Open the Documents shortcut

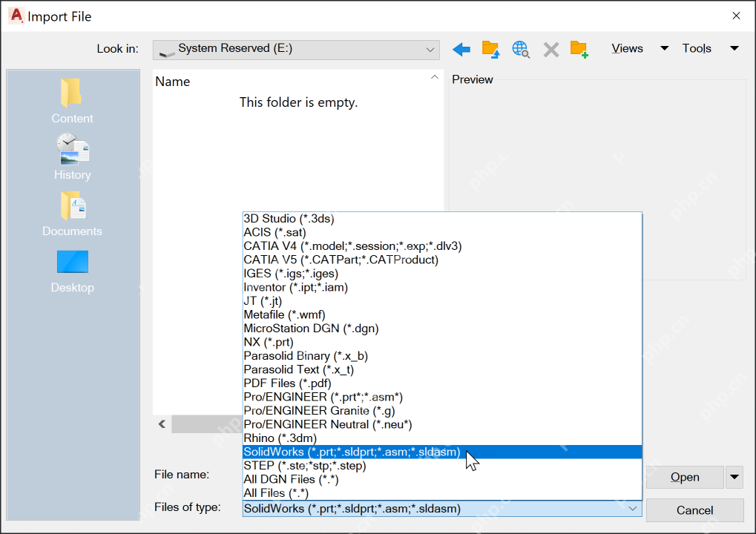[72, 214]
